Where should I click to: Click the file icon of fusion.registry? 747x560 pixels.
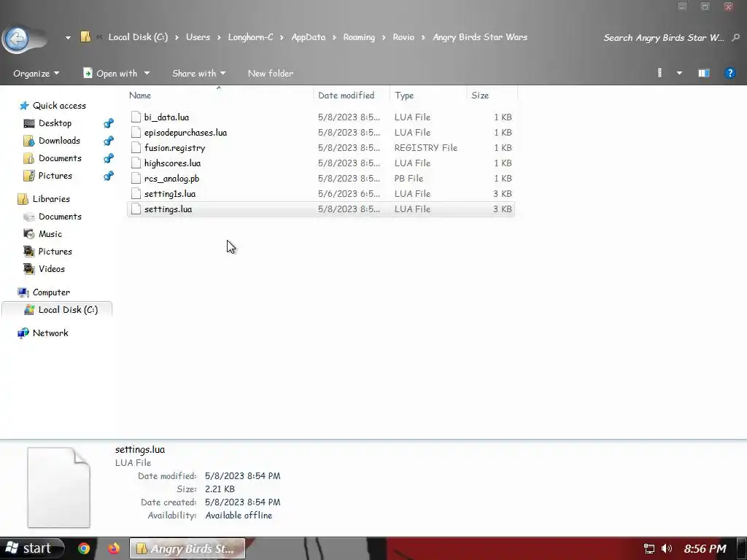(x=136, y=147)
